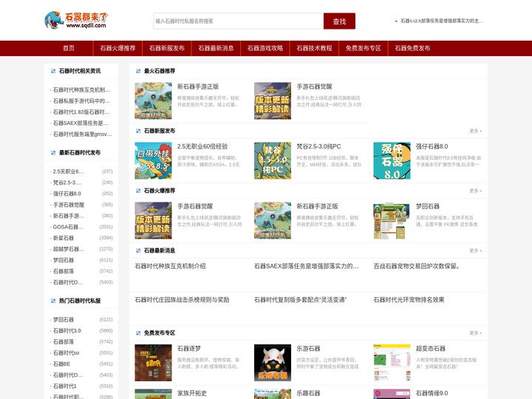Click the scrolling notice about 石器SAEX部落任务
This screenshot has height=399, width=532.
click(x=442, y=21)
